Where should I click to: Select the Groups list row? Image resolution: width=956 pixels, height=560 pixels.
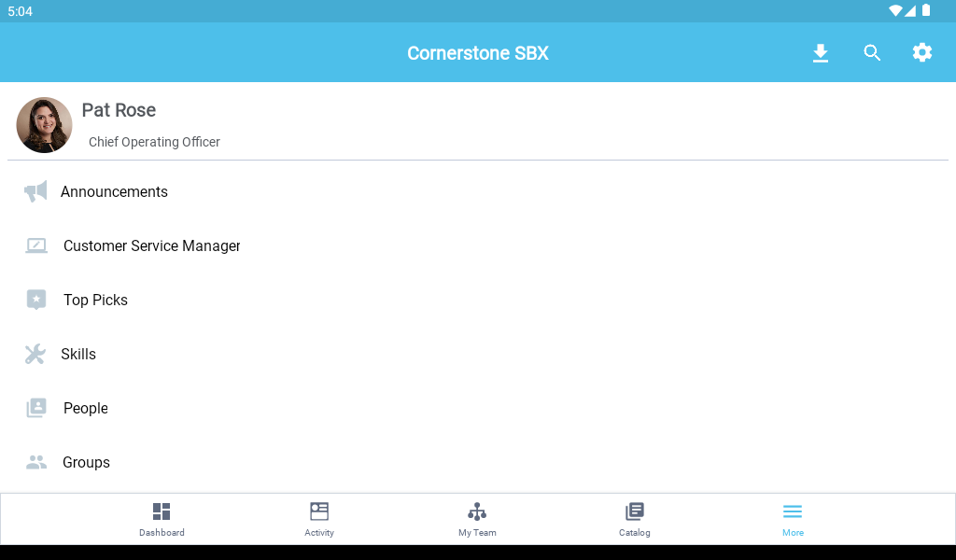click(86, 462)
